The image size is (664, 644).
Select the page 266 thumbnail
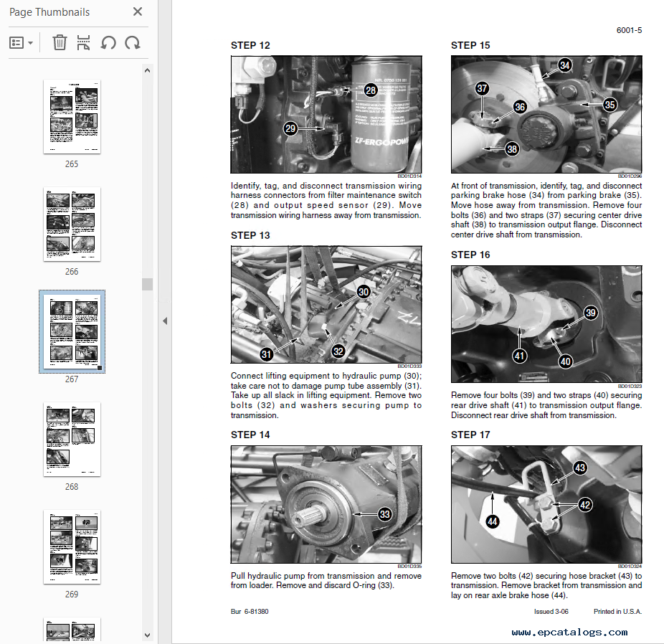coord(72,224)
